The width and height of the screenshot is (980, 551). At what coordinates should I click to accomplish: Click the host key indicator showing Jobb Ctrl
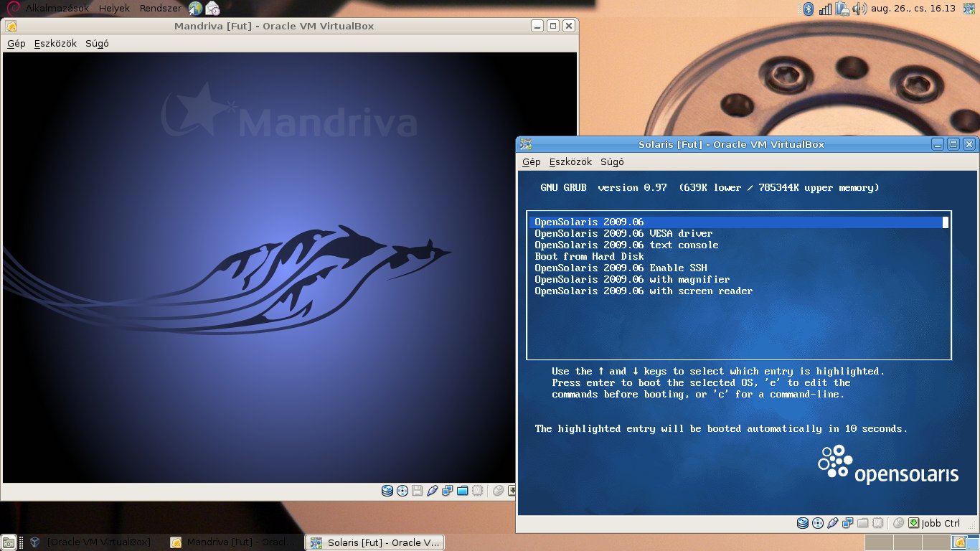(x=936, y=523)
